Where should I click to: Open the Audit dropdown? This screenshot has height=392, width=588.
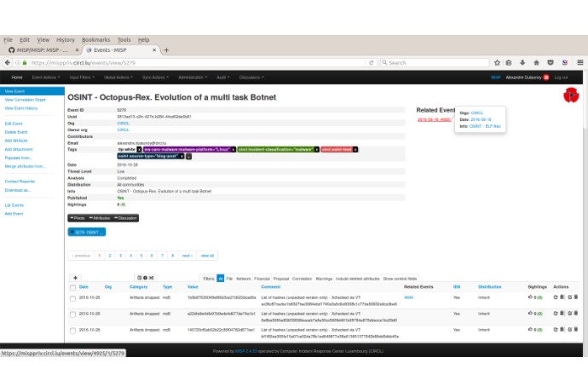(222, 78)
